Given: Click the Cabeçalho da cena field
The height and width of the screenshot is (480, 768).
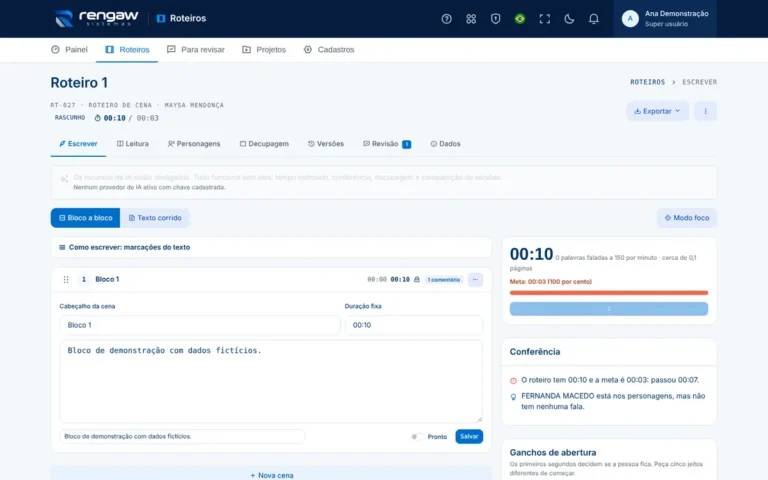Looking at the screenshot, I should [200, 325].
